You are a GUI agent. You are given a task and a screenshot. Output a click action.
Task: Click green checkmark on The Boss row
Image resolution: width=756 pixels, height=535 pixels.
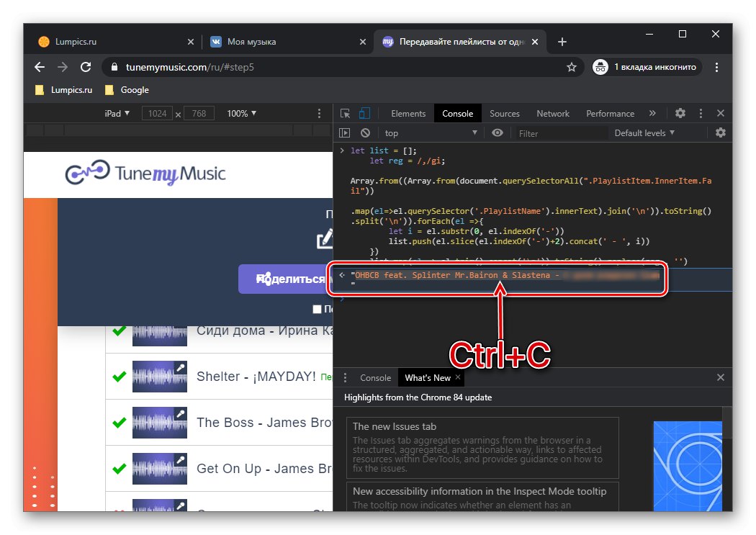(x=119, y=423)
